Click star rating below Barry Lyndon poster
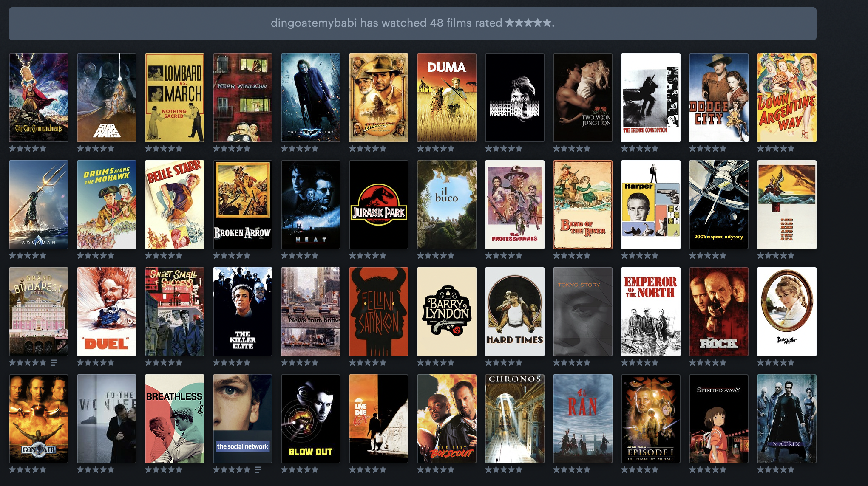This screenshot has height=486, width=868. (x=436, y=363)
